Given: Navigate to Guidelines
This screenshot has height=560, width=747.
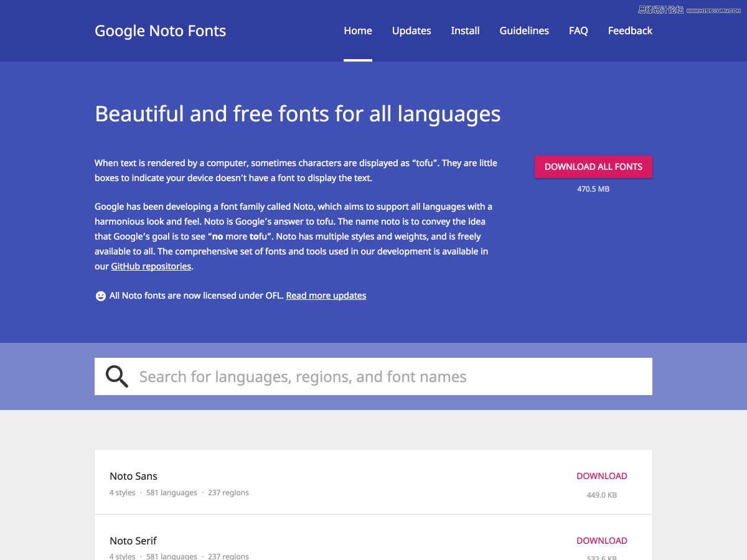Looking at the screenshot, I should pyautogui.click(x=524, y=30).
